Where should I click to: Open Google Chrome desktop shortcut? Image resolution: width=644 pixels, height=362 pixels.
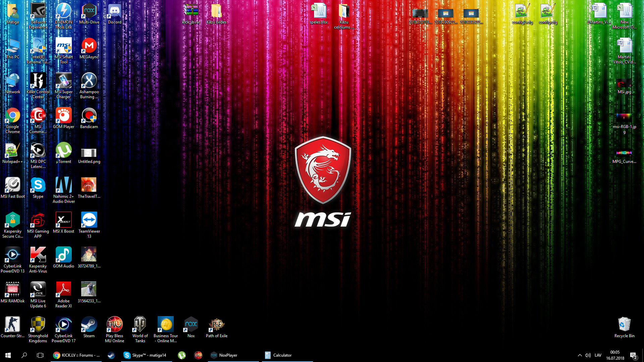(12, 120)
